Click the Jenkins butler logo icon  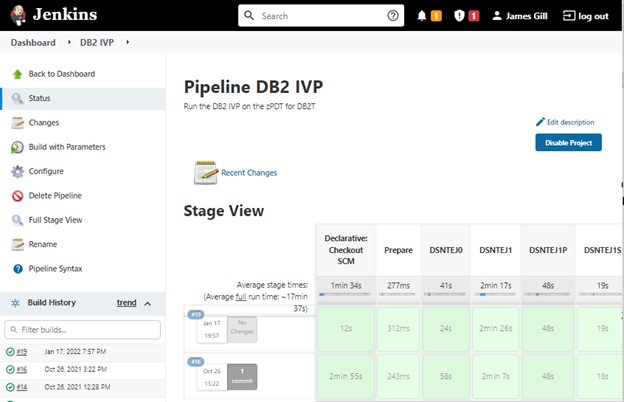18,16
